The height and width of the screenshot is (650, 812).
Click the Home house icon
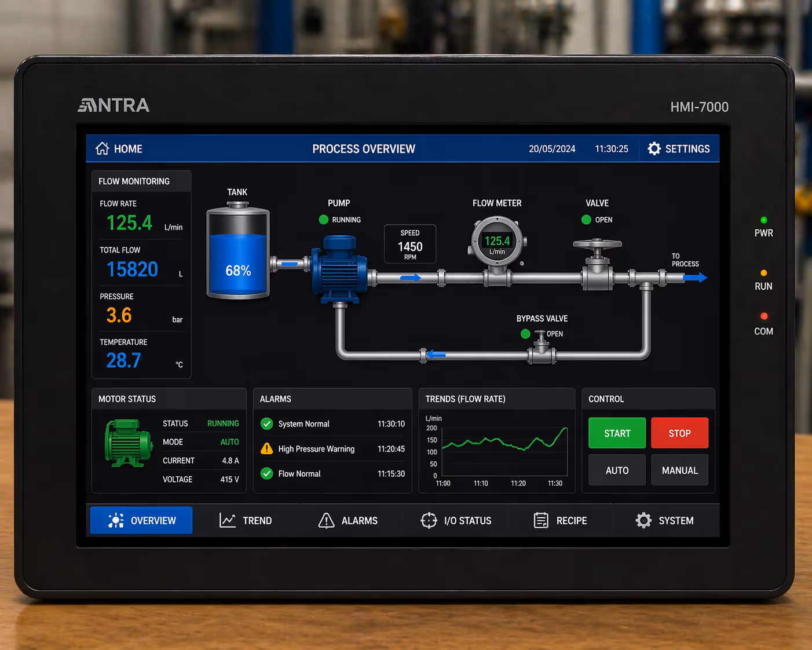102,148
